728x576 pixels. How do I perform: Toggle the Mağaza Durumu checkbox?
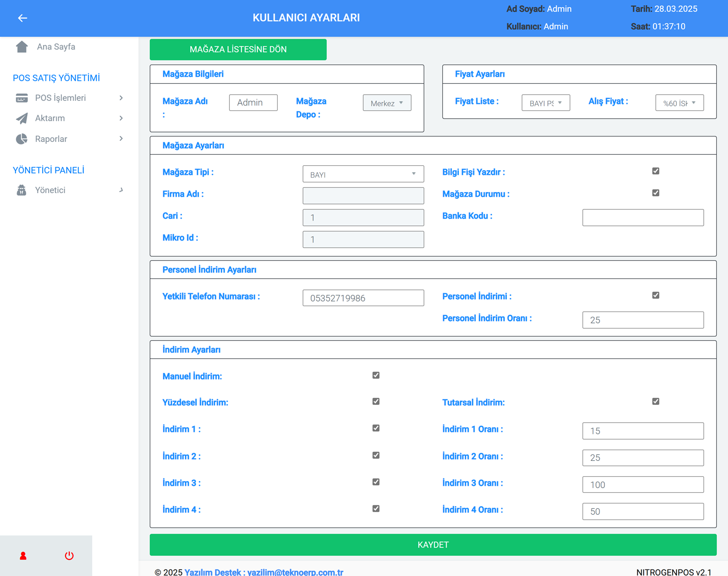tap(656, 193)
